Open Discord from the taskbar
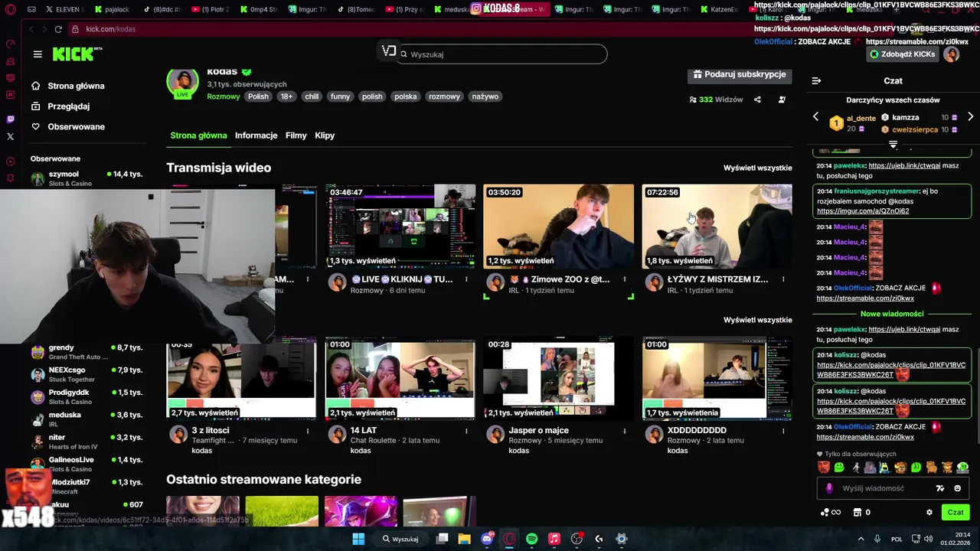This screenshot has height=551, width=980. coord(487,539)
